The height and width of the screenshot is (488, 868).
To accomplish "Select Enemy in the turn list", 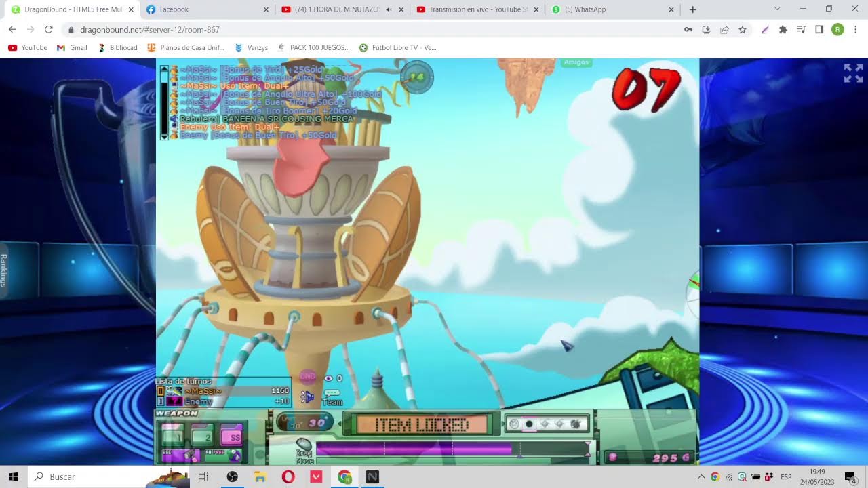I will pos(224,401).
